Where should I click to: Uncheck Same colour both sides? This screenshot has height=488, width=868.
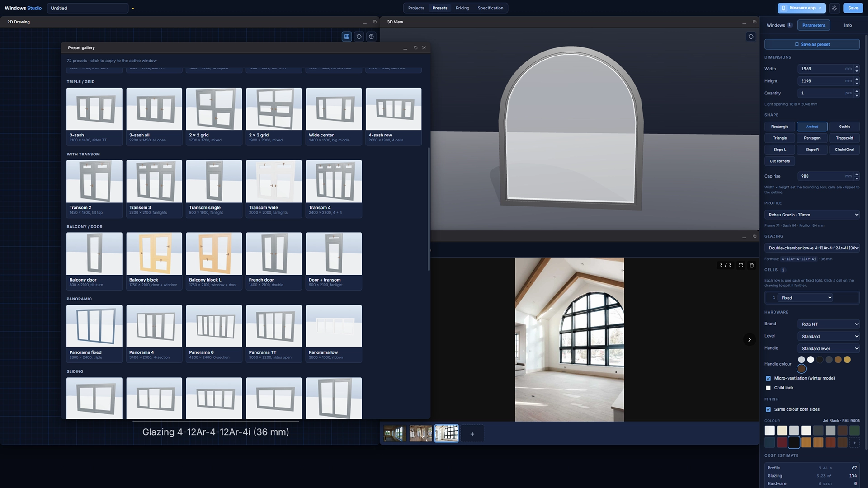768,409
